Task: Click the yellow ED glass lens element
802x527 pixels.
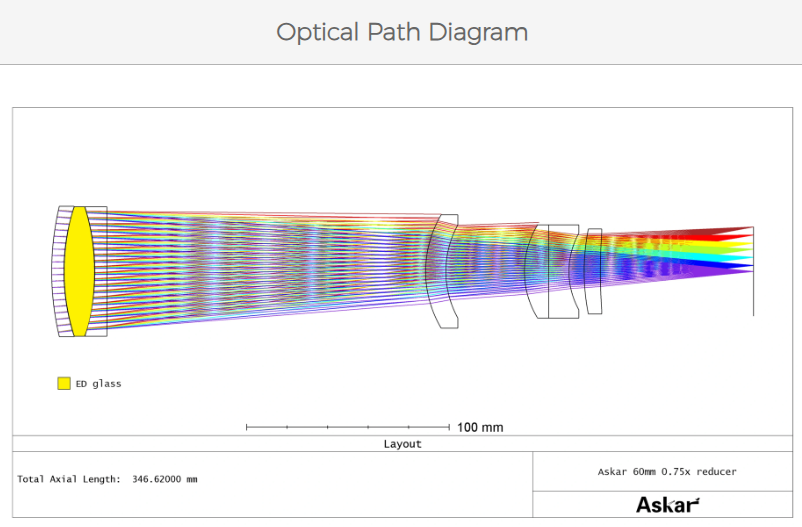Action: tap(78, 271)
